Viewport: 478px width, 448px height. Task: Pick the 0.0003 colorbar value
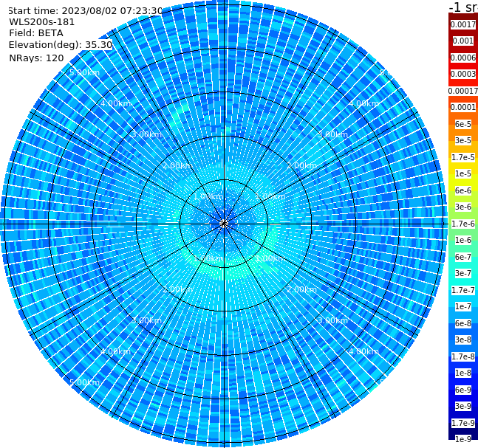coord(463,74)
